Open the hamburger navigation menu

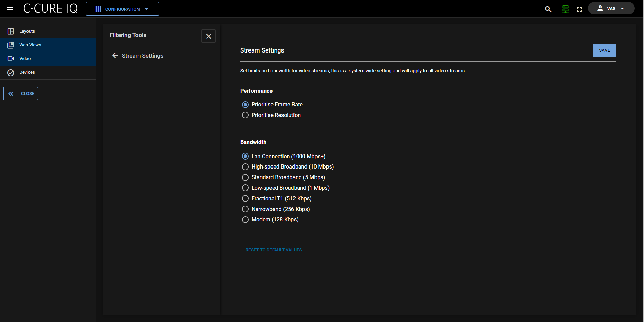coord(10,9)
